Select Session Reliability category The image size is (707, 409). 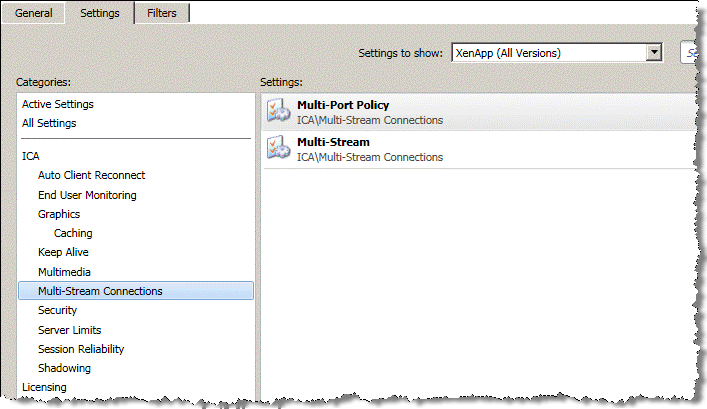(x=81, y=349)
